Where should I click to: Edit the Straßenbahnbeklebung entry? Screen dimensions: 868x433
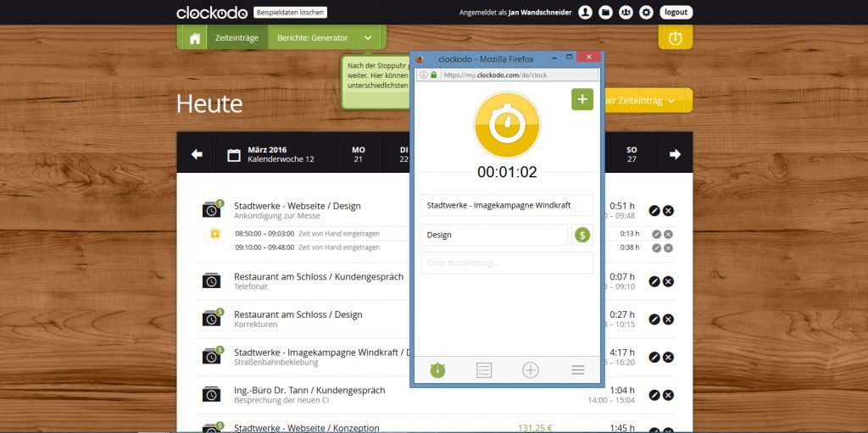pyautogui.click(x=654, y=357)
